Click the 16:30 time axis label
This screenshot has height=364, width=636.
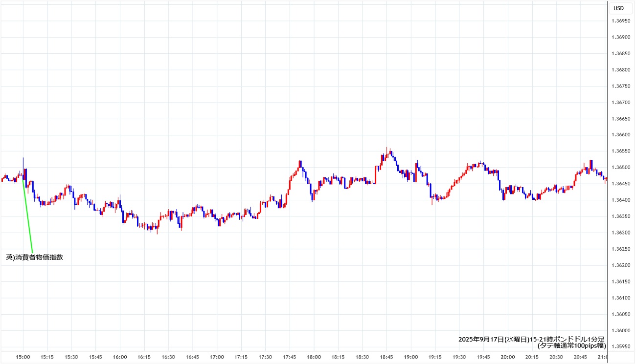(x=168, y=357)
